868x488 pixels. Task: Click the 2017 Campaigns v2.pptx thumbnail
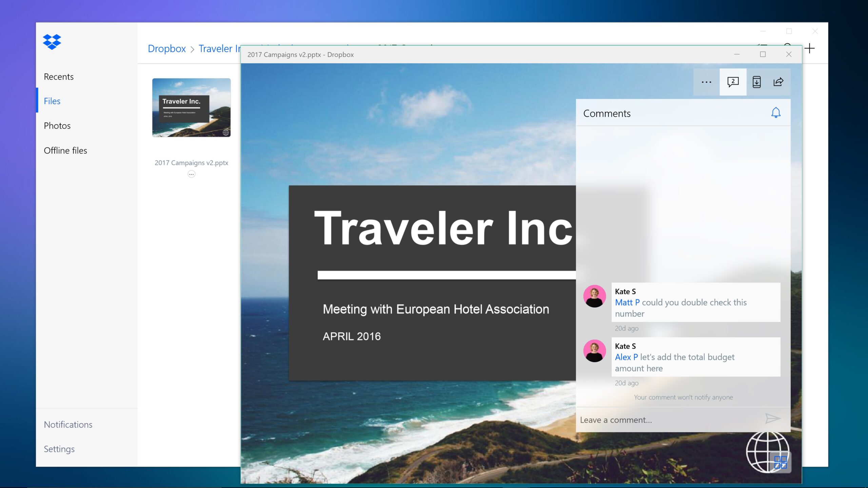pyautogui.click(x=191, y=107)
